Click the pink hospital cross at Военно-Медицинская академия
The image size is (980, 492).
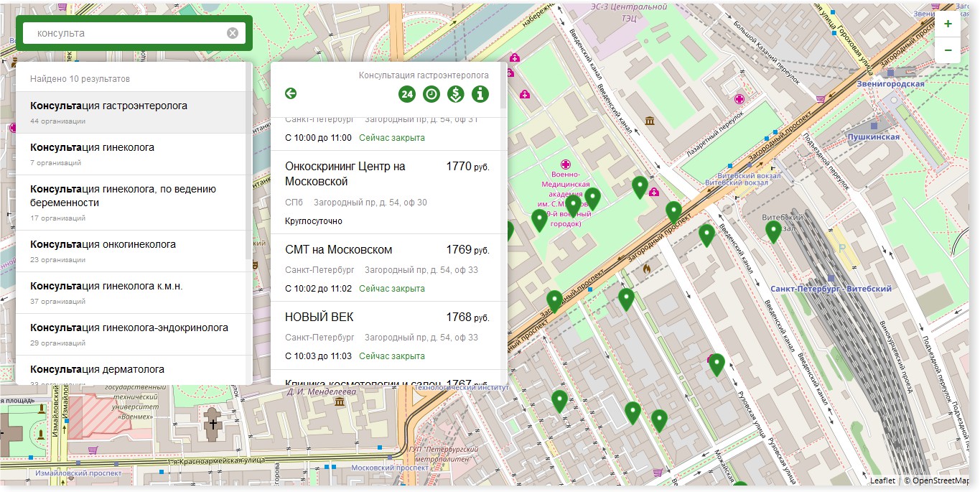point(566,164)
